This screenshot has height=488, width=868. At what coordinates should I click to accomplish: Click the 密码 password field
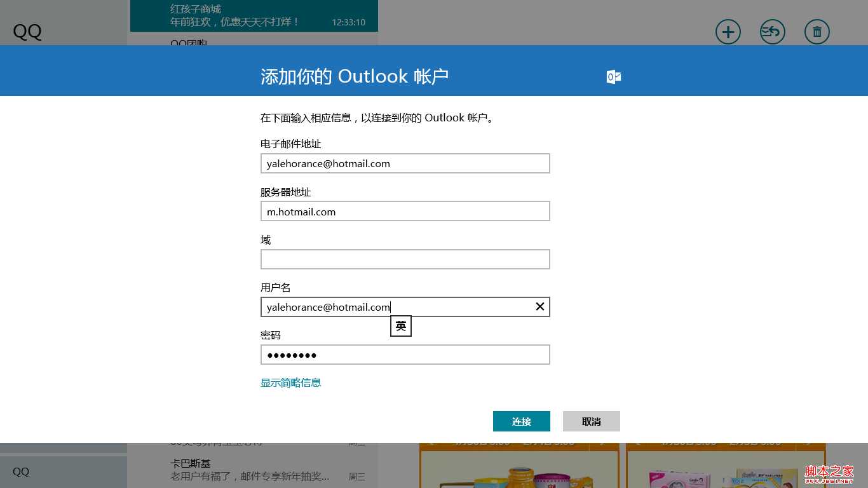coord(405,355)
